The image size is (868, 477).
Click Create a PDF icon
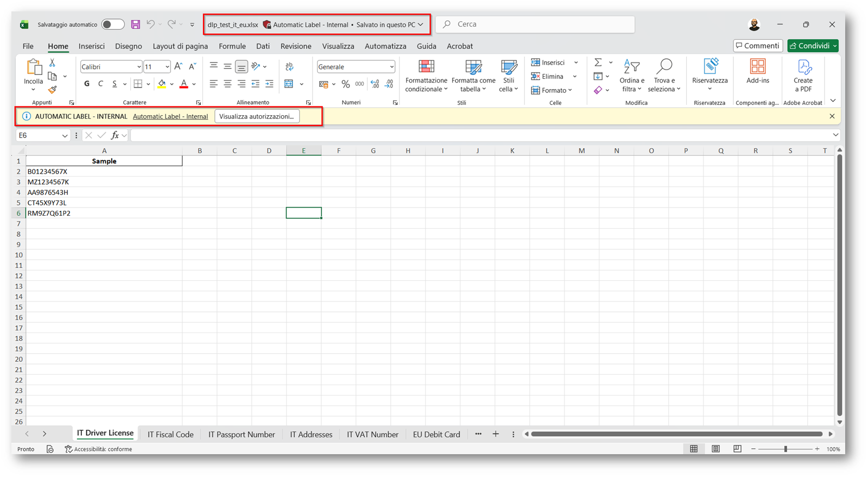point(803,67)
